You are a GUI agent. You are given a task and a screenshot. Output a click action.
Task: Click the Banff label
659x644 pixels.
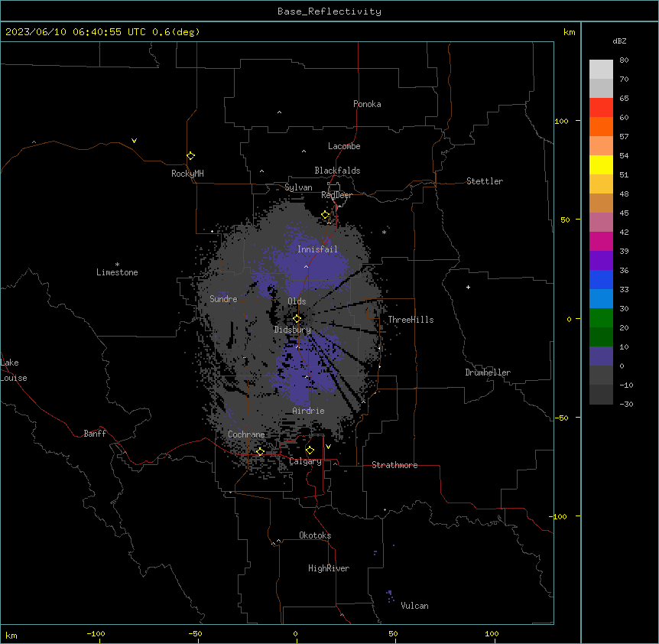(95, 434)
